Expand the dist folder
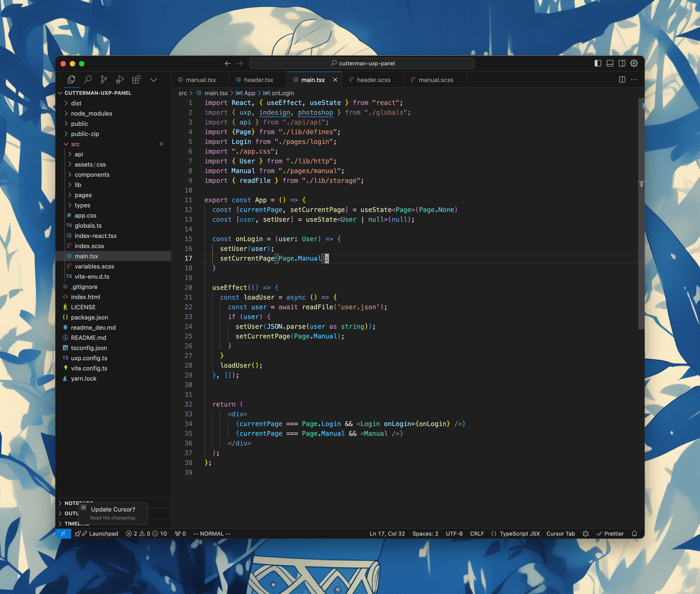This screenshot has height=594, width=700. 113,103
